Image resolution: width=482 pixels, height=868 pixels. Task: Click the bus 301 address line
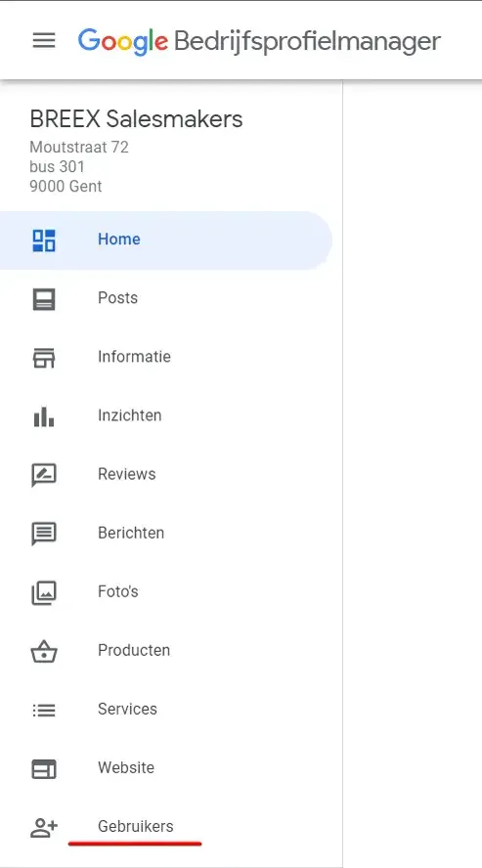[57, 166]
